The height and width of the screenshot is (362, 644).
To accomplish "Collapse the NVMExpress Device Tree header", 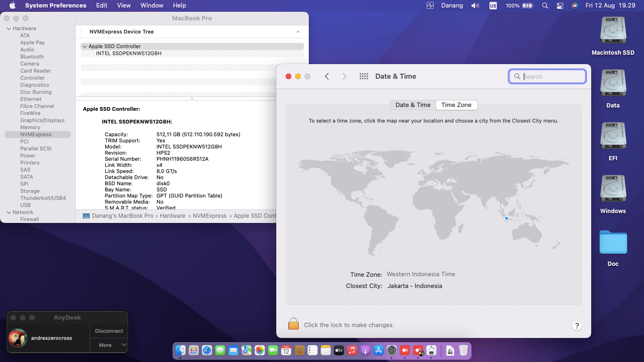I will (298, 32).
